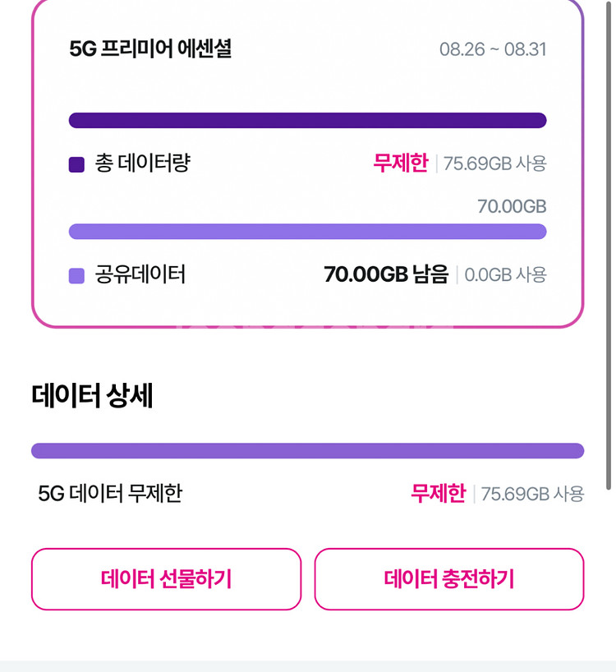Click the dark purple 총 데이터량 legend square
Viewport: 616px width, 672px height.
pyautogui.click(x=76, y=164)
